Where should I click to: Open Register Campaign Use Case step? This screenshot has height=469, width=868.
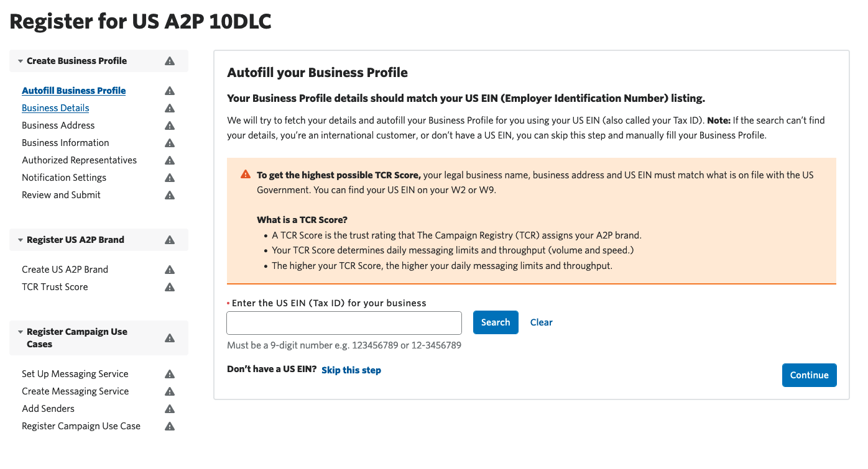click(x=81, y=426)
